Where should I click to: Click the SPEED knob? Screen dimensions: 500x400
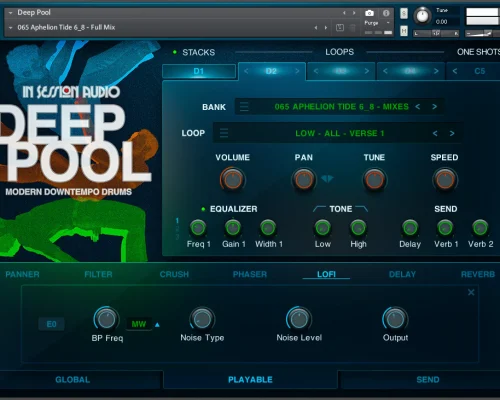click(445, 179)
